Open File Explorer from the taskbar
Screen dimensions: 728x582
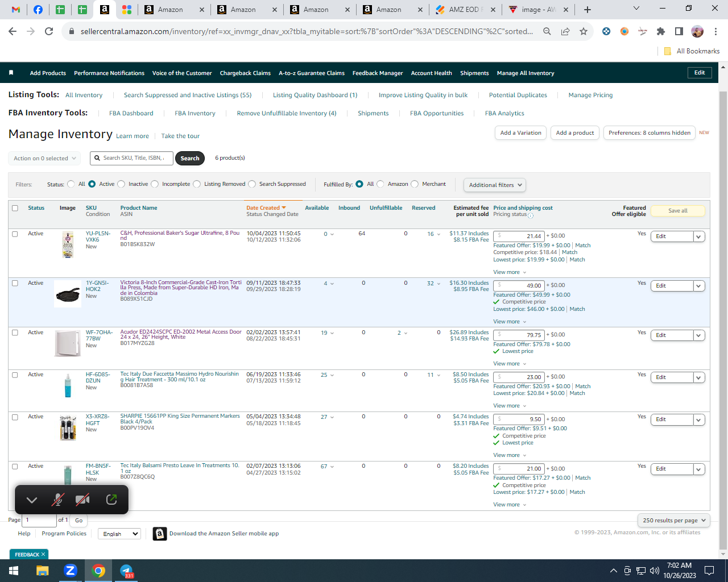tap(43, 571)
